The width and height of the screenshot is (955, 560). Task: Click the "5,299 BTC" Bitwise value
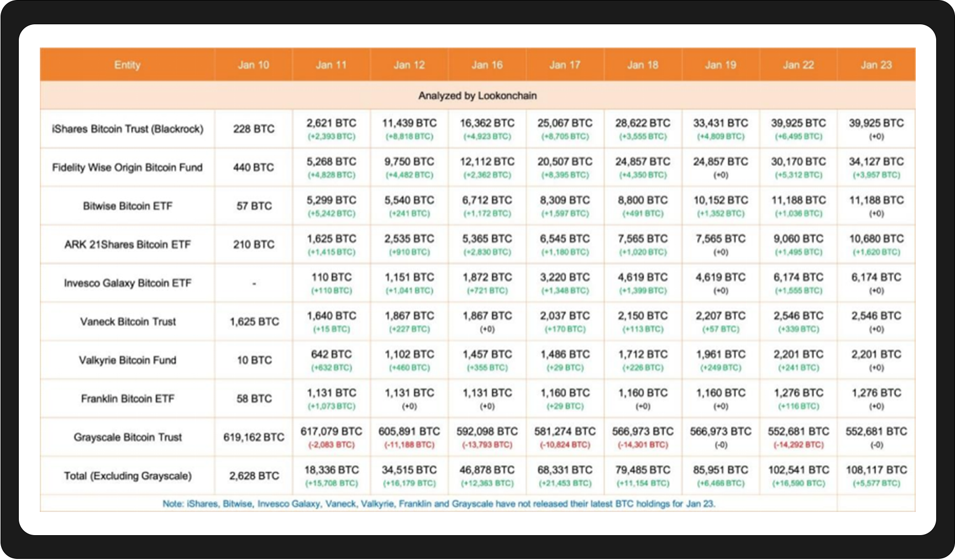[332, 200]
